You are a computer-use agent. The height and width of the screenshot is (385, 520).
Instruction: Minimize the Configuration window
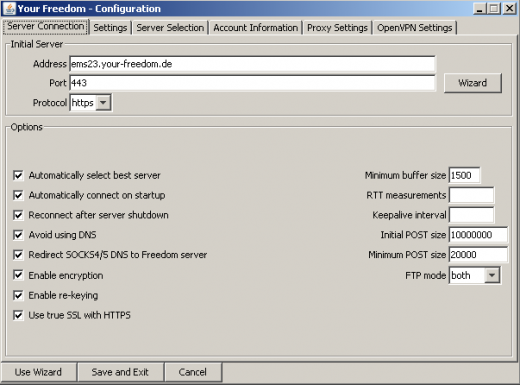point(480,8)
